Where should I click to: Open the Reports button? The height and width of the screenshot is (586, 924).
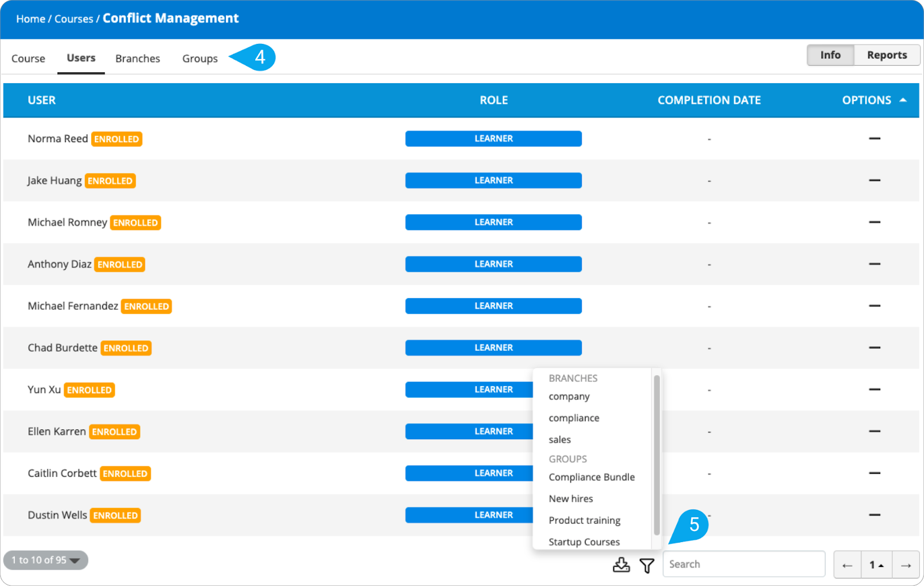886,55
